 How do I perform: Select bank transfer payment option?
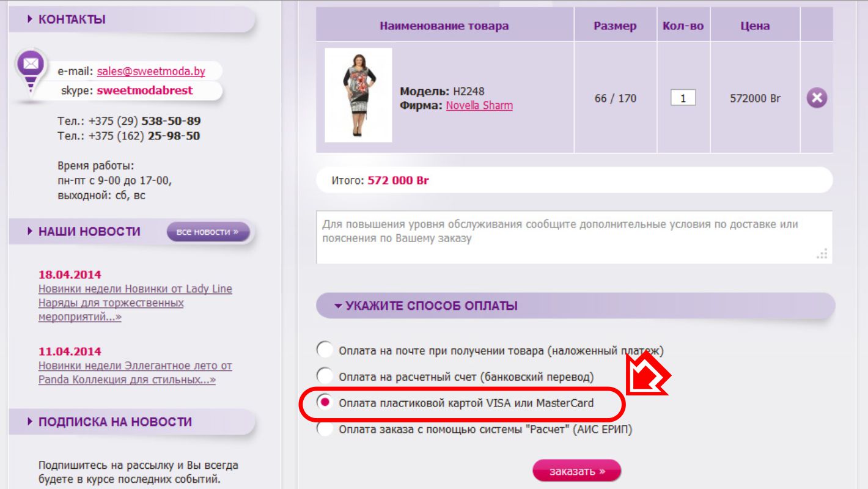pyautogui.click(x=325, y=377)
